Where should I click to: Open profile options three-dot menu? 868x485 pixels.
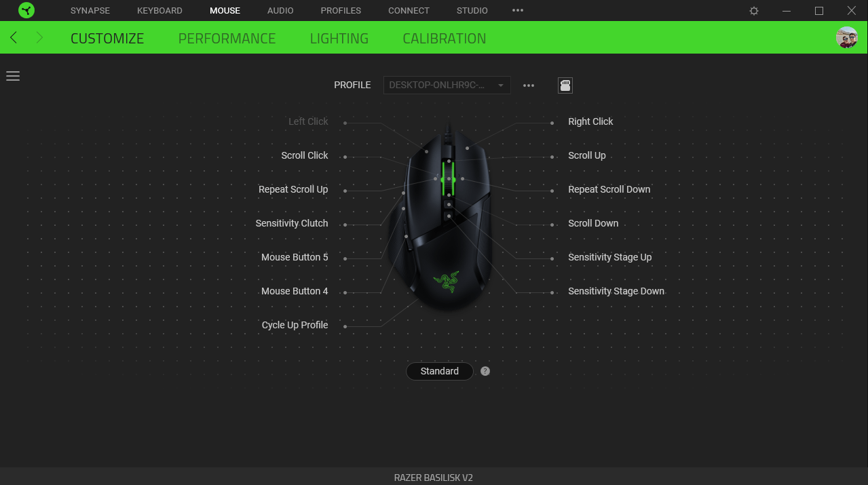(529, 85)
